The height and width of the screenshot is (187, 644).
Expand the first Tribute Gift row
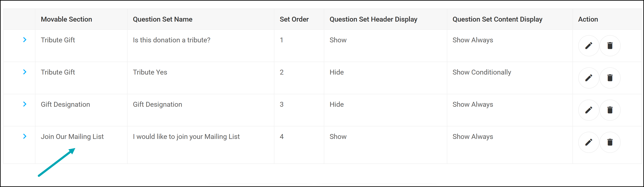(25, 40)
